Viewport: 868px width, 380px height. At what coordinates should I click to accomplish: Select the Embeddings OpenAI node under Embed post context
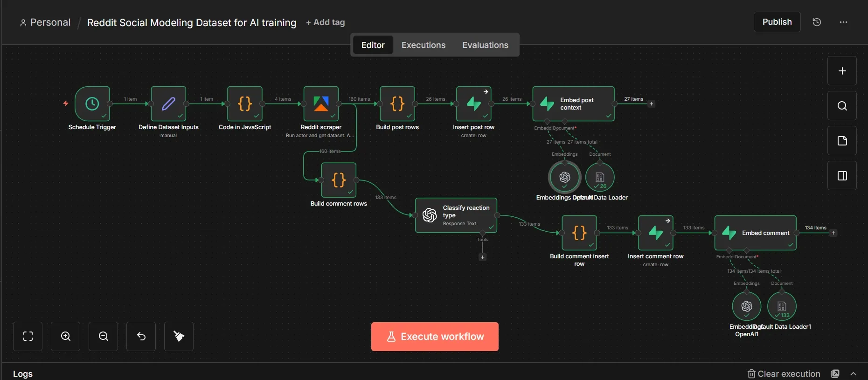point(565,177)
